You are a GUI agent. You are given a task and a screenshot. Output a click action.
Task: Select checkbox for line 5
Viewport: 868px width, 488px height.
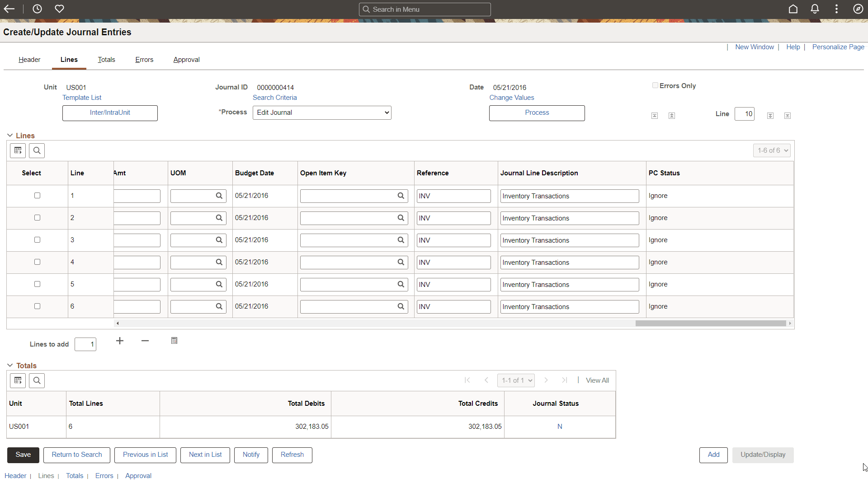37,284
